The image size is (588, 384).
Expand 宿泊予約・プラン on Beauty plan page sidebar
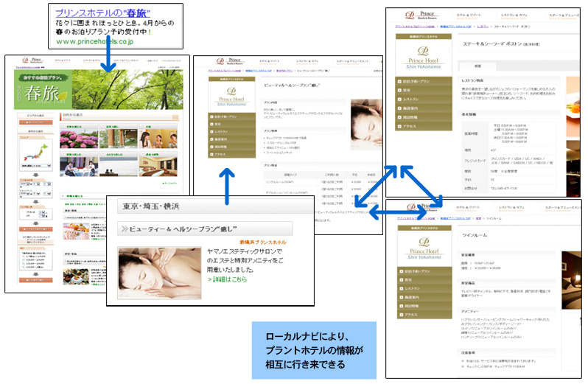[x=232, y=117]
